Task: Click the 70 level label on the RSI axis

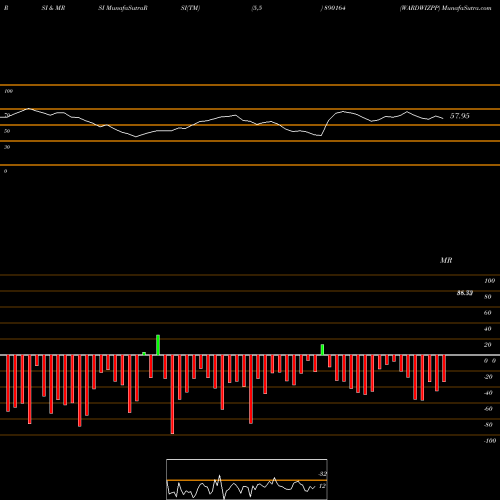Action: (7, 115)
